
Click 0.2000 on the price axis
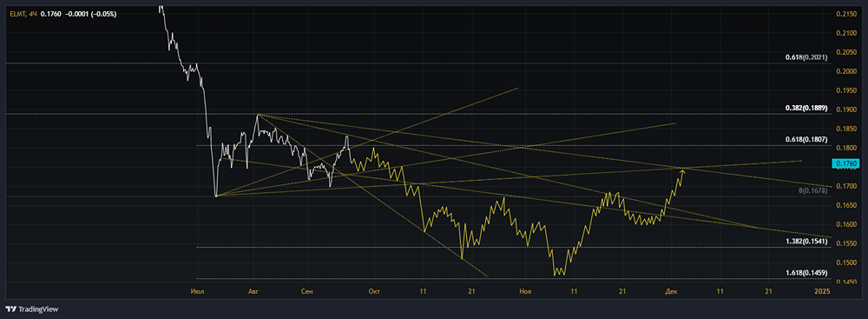pos(847,71)
